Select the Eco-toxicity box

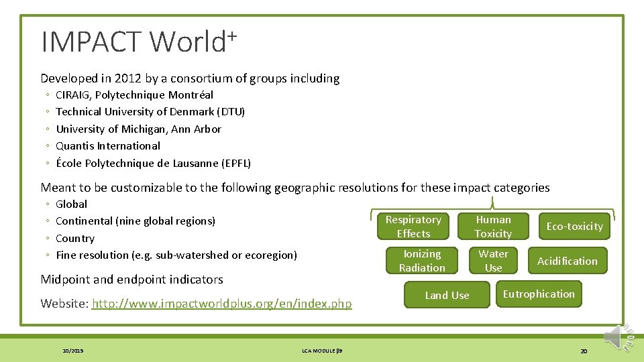tap(575, 226)
